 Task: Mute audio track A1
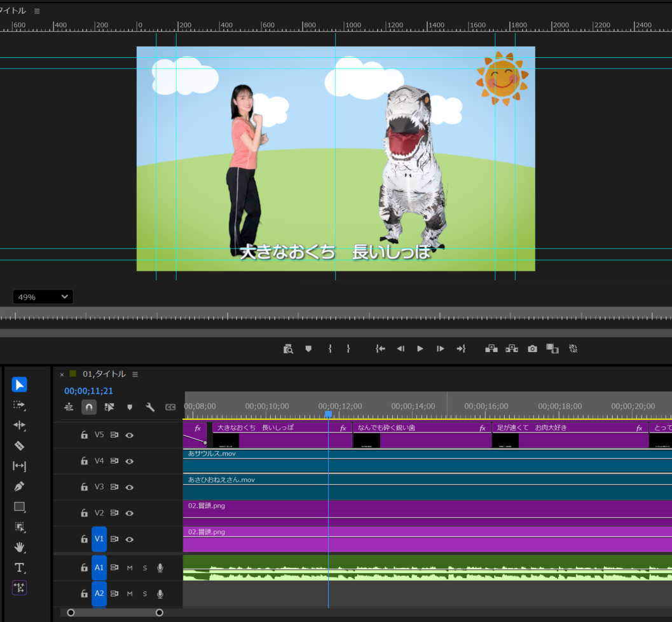[130, 568]
